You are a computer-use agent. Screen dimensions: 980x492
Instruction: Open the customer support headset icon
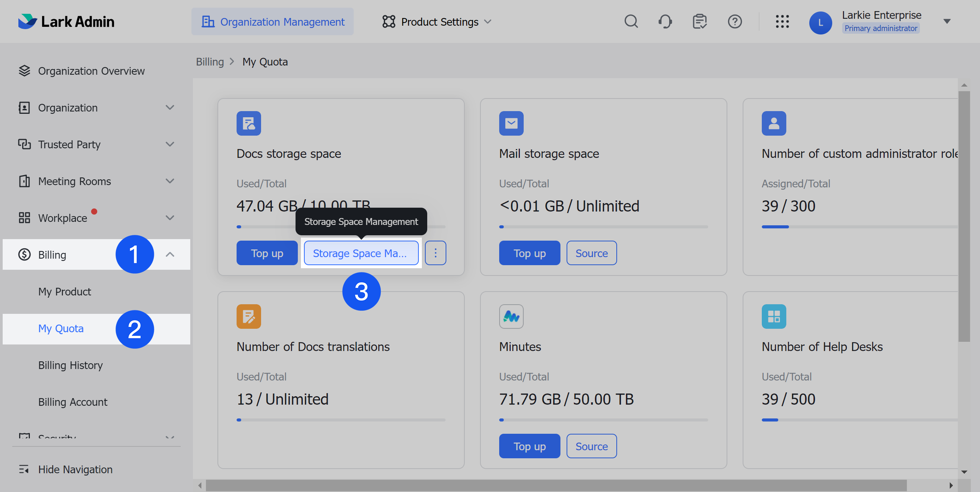click(x=665, y=21)
